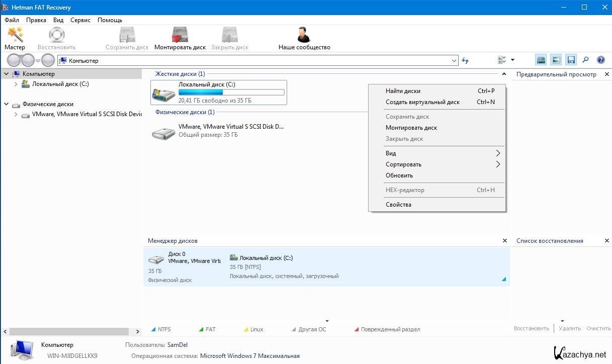Launch the Мастер recovery wizard
The width and height of the screenshot is (612, 364).
coord(15,39)
